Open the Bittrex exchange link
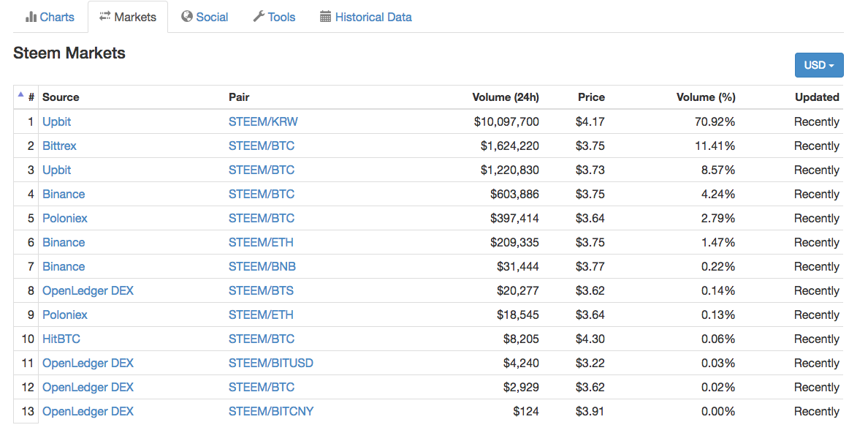Image resolution: width=868 pixels, height=433 pixels. [x=59, y=146]
